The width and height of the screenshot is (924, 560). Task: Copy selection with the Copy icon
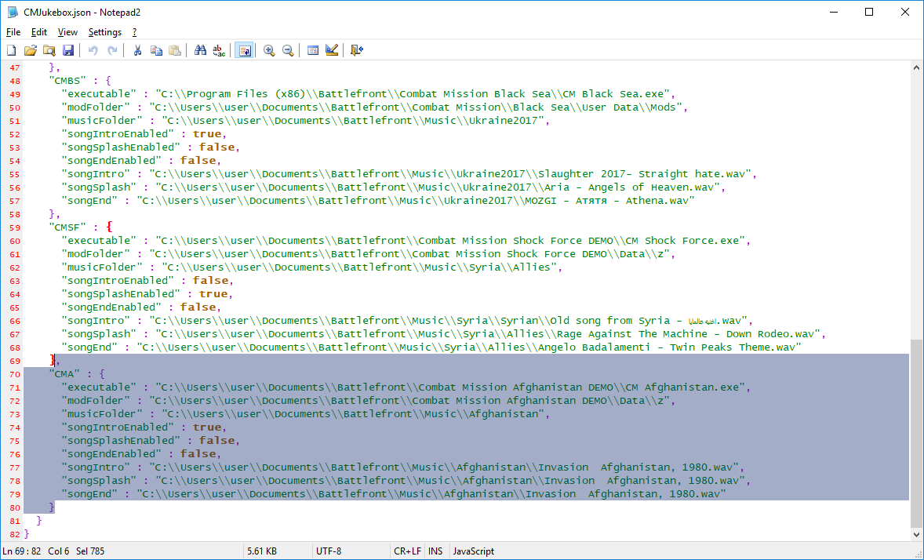coord(156,51)
